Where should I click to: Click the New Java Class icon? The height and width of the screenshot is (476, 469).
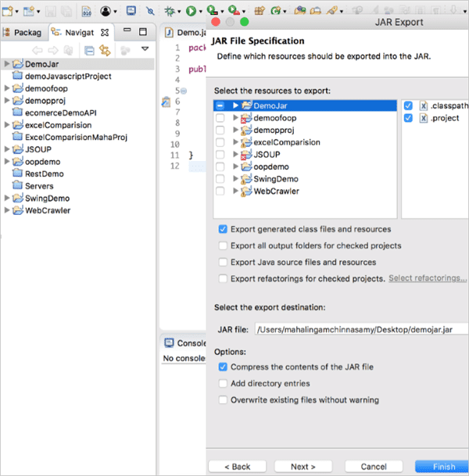click(276, 11)
